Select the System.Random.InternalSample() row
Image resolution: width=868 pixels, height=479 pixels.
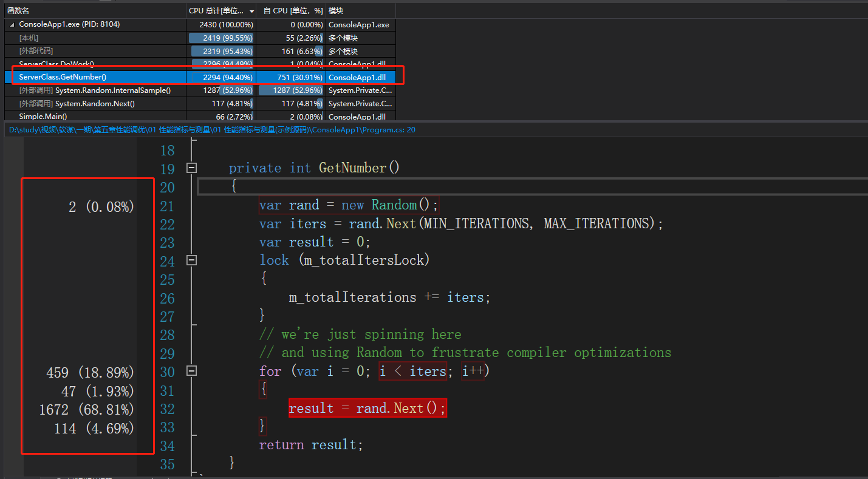click(x=199, y=90)
